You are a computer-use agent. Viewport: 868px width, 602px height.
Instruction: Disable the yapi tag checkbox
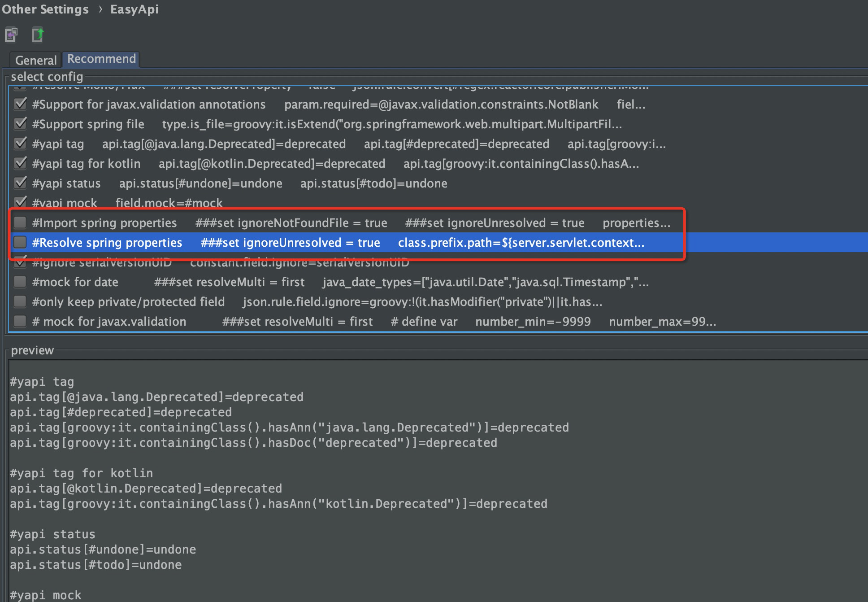point(20,144)
